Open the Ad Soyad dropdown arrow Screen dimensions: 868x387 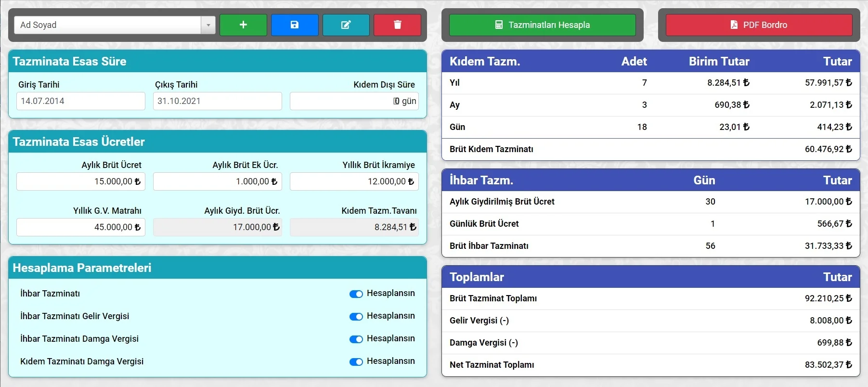click(208, 25)
